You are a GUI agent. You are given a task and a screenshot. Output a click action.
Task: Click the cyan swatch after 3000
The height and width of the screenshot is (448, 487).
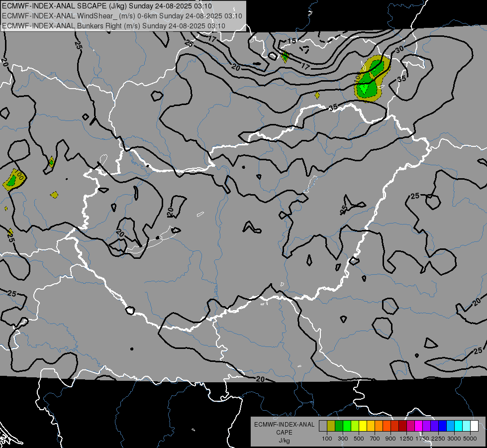459,426
